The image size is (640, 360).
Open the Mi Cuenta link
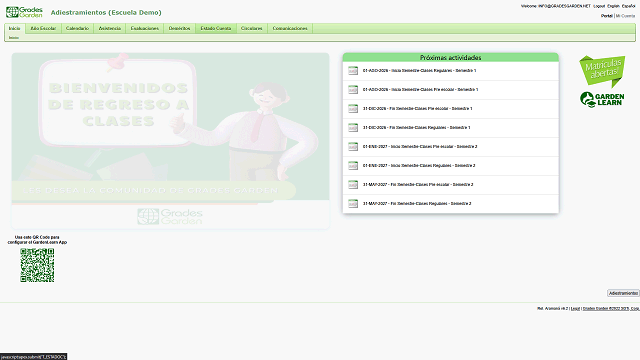pos(625,16)
